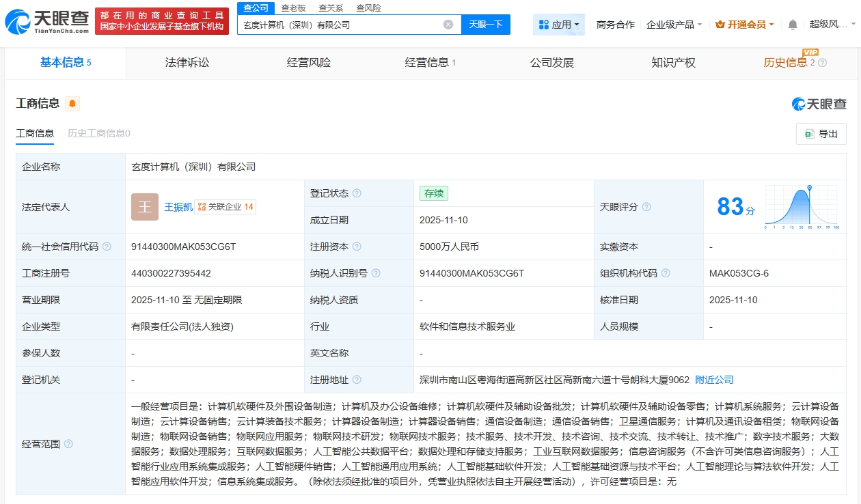Expand the 企业级产品 dropdown

(x=672, y=24)
